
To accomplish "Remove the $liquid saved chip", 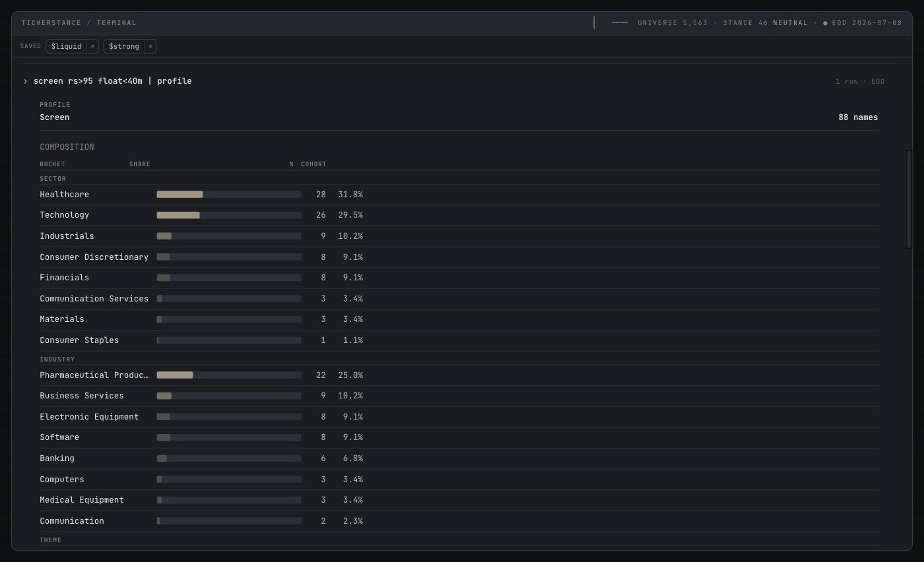I will pos(92,46).
